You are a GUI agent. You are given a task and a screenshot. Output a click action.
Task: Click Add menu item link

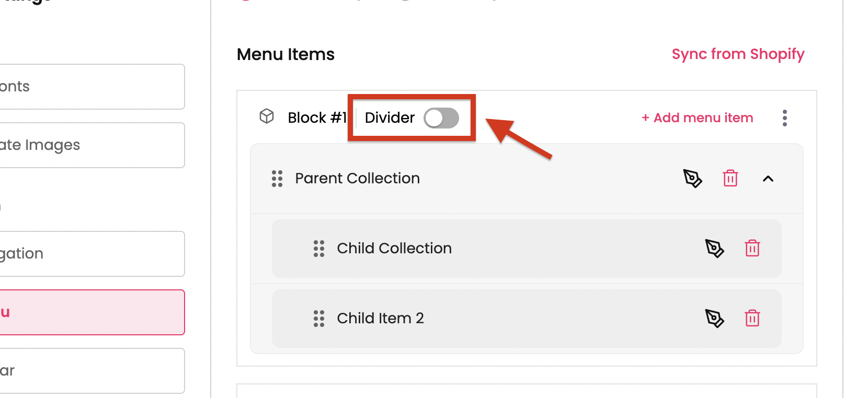coord(698,118)
